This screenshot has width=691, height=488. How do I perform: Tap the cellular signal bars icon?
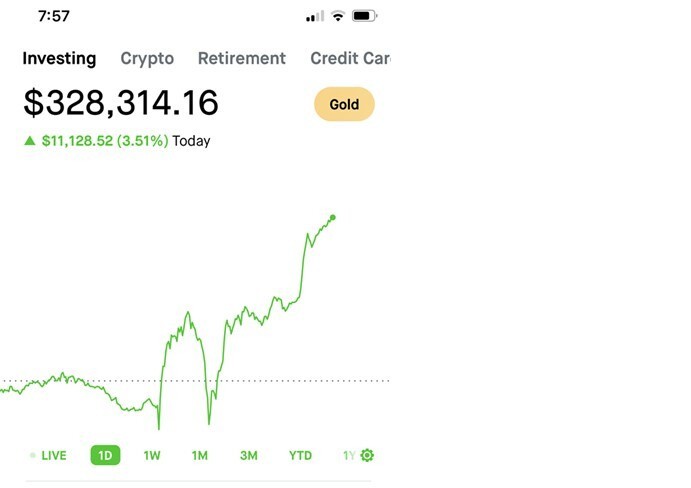click(x=315, y=16)
